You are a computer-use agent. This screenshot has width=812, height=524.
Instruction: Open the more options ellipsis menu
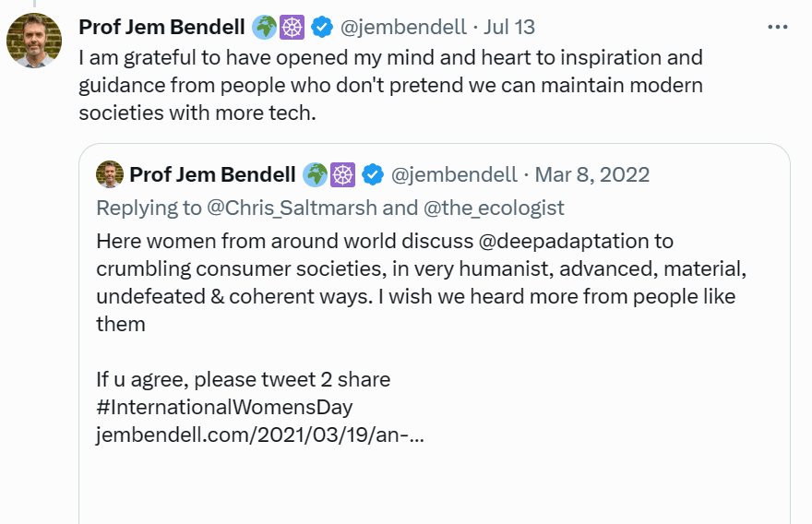point(777,27)
